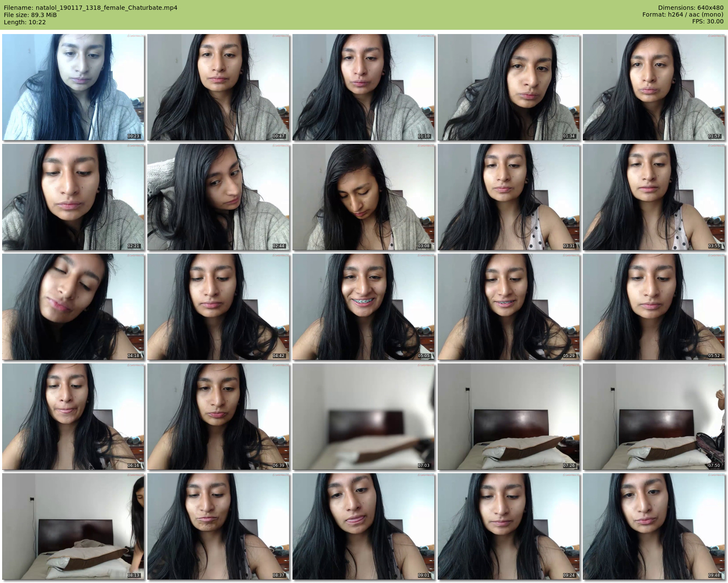Select the "File size: 89.3 MiB" text
The width and height of the screenshot is (728, 583).
[30, 15]
